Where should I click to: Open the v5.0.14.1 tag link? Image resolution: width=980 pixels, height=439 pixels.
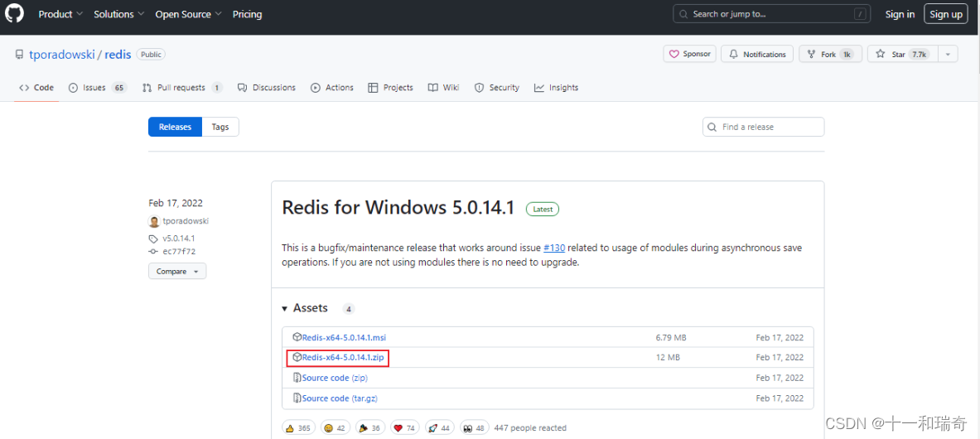click(179, 239)
